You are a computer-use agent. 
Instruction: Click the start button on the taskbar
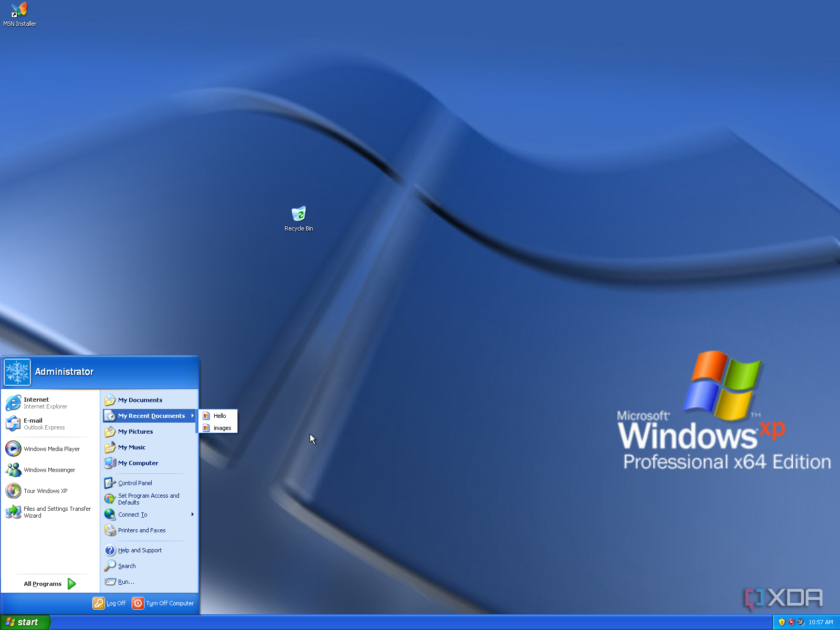pyautogui.click(x=25, y=622)
